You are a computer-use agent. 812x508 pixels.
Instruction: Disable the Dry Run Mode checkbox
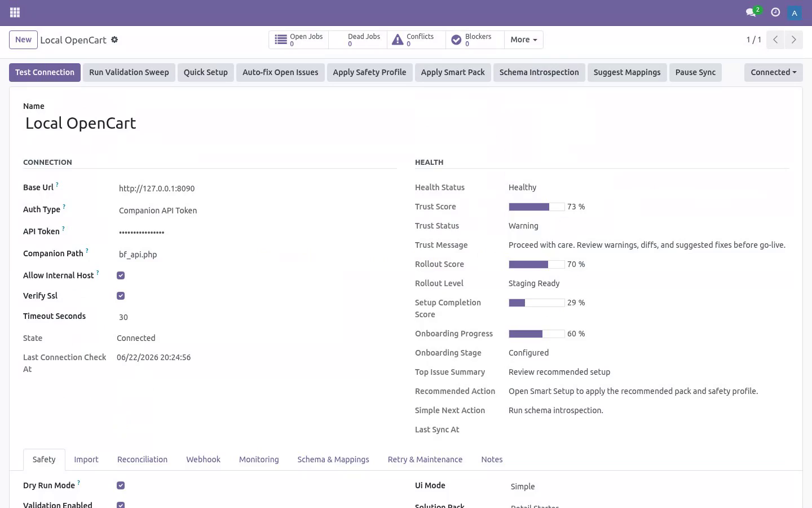121,485
